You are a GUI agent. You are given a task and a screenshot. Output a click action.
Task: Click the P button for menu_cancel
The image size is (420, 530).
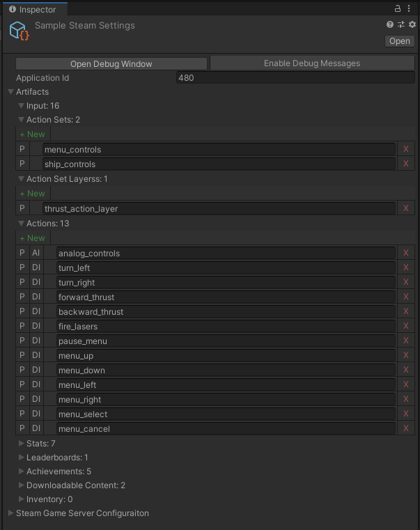tap(22, 428)
